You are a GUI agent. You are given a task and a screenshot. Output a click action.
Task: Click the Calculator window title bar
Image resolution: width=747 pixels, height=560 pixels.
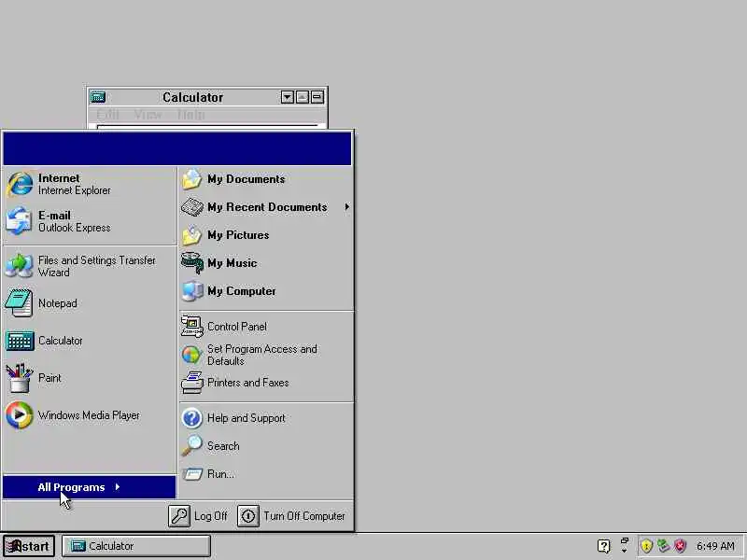193,97
